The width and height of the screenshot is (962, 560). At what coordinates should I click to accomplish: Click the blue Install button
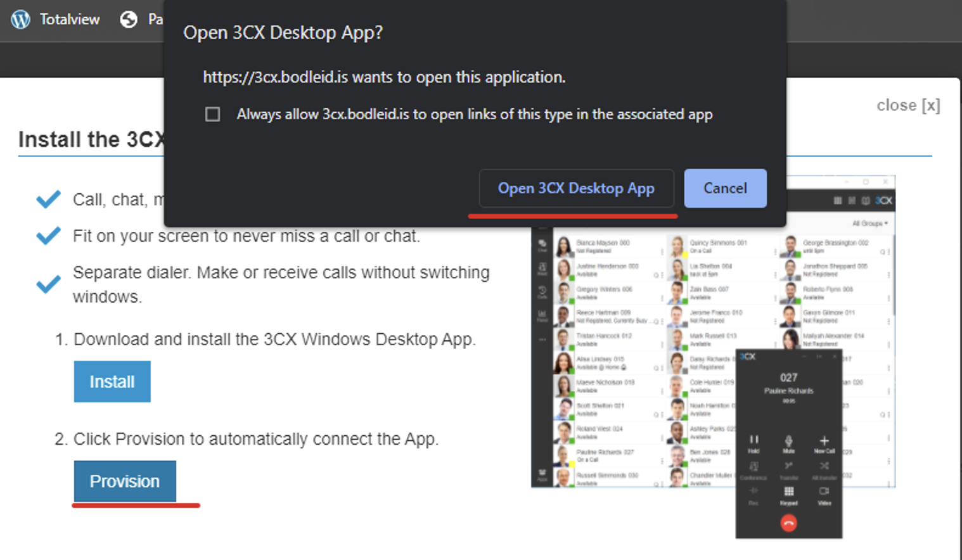112,381
